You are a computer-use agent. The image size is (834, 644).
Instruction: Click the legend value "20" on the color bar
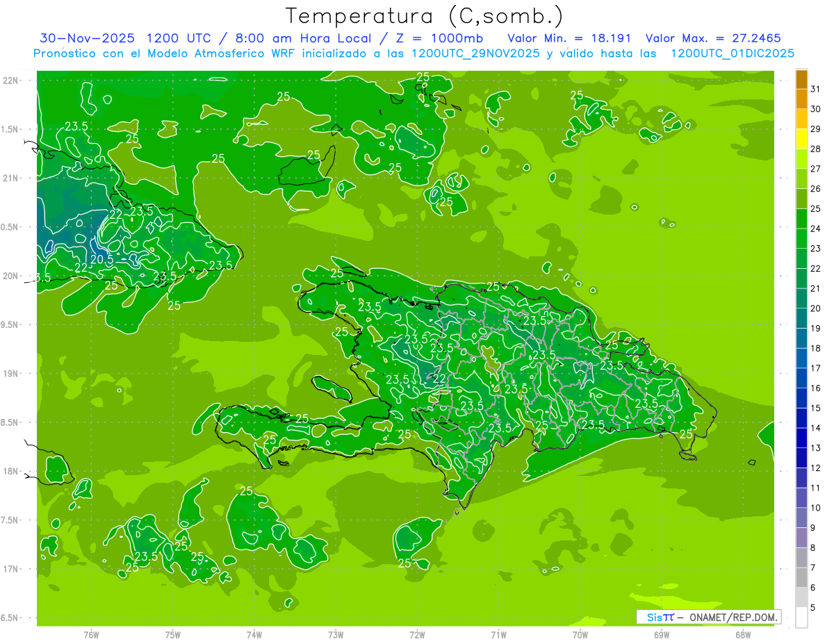[x=816, y=308]
